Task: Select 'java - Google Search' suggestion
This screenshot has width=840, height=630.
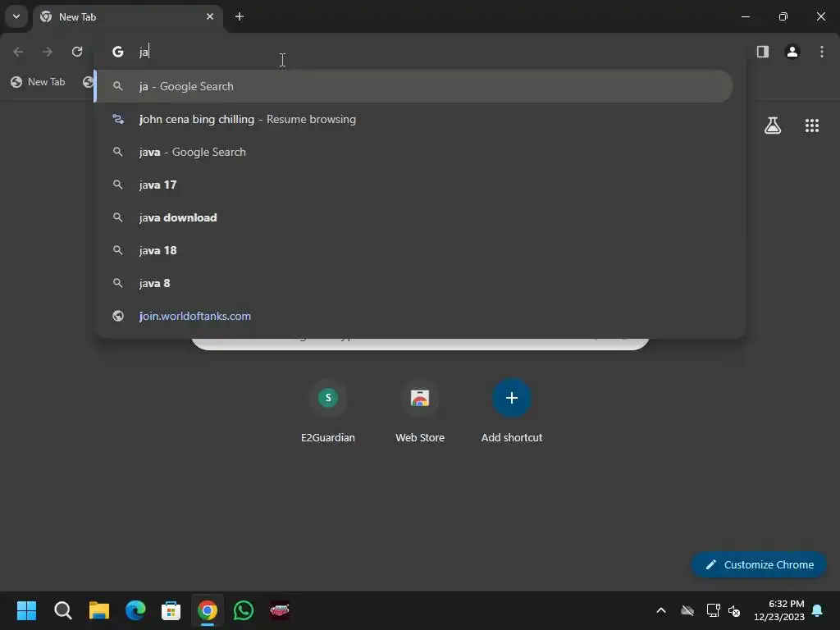Action: click(x=413, y=152)
